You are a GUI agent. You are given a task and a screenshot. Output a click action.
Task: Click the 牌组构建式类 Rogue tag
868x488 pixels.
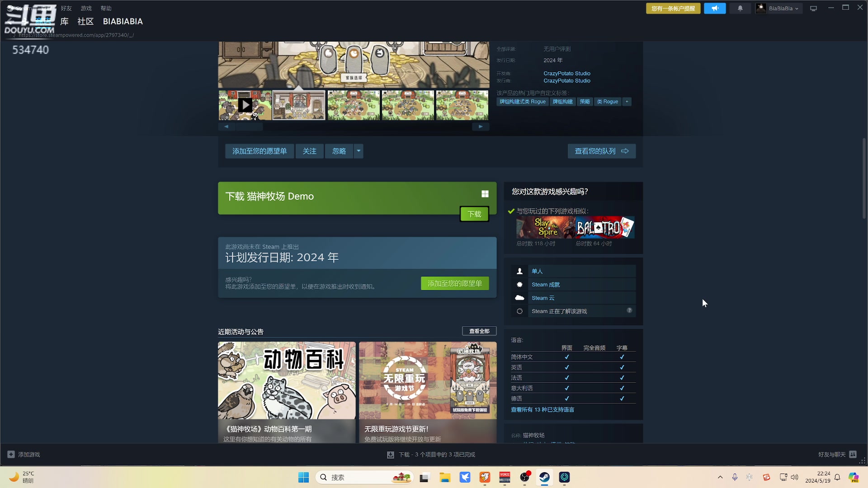click(x=523, y=102)
